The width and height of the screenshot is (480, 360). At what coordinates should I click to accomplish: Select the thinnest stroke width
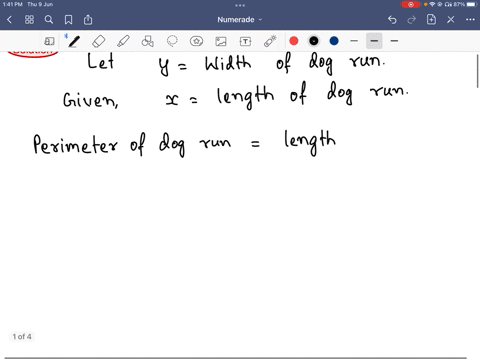point(354,41)
